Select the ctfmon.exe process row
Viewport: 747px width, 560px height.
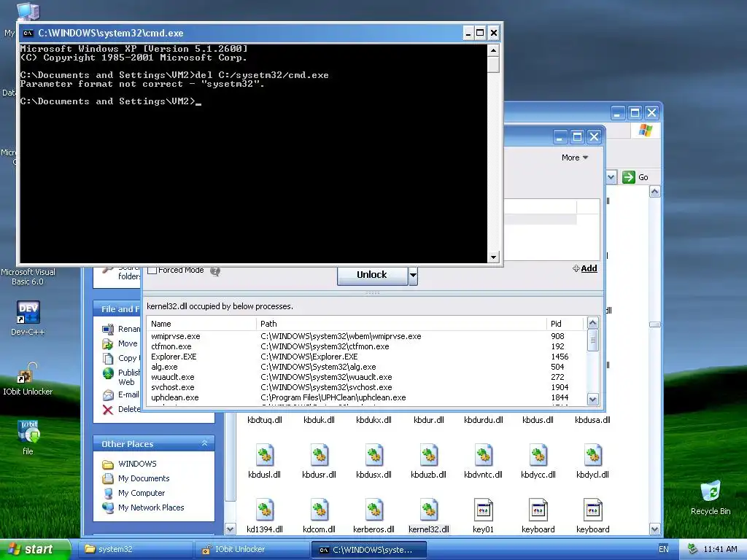(x=366, y=346)
